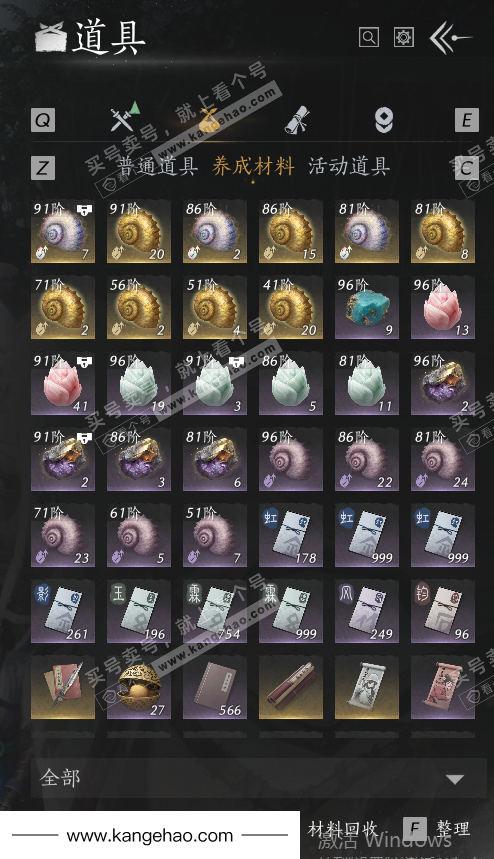The width and height of the screenshot is (494, 859).
Task: Select the crossed swords equipment category
Action: 125,117
